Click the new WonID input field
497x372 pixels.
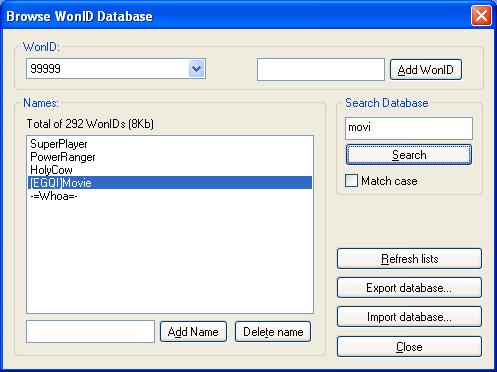(x=321, y=69)
